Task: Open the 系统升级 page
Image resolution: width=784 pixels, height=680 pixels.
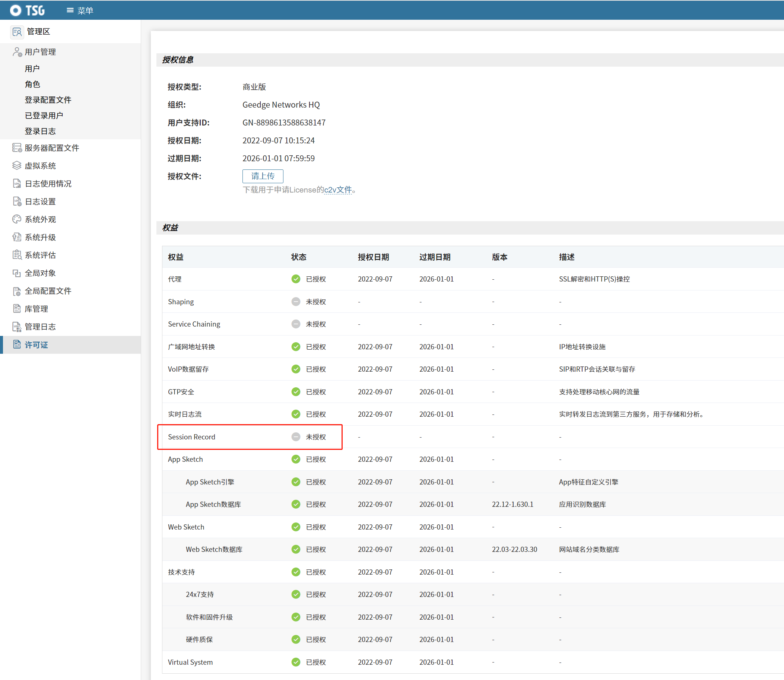Action: click(40, 237)
